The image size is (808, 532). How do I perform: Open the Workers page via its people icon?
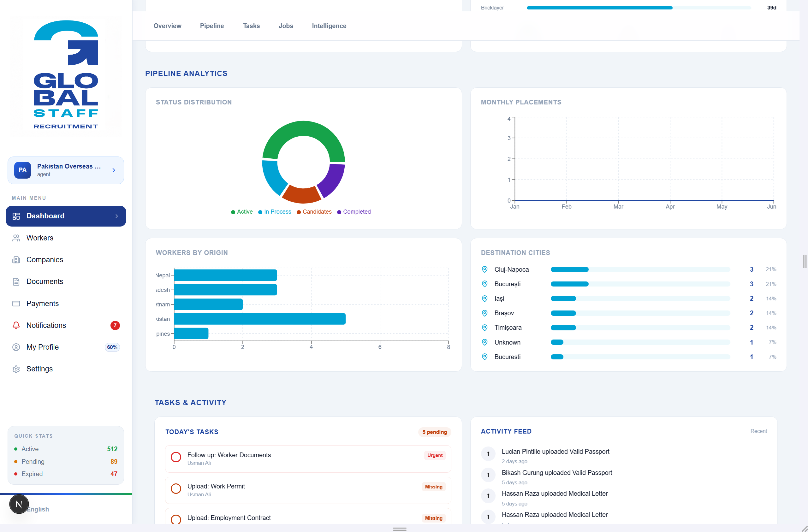[16, 238]
